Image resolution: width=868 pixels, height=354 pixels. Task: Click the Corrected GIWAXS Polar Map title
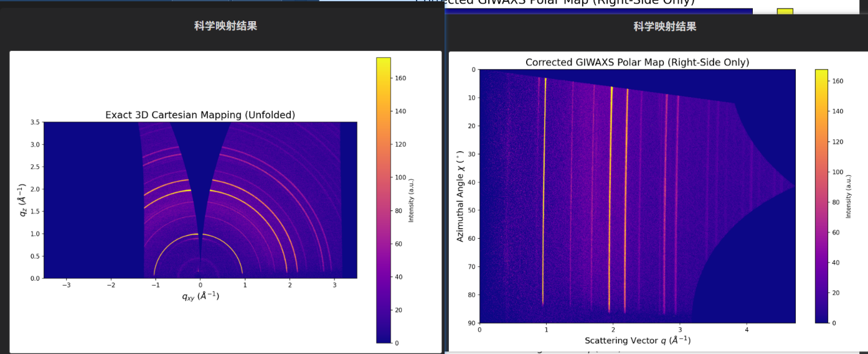click(637, 62)
